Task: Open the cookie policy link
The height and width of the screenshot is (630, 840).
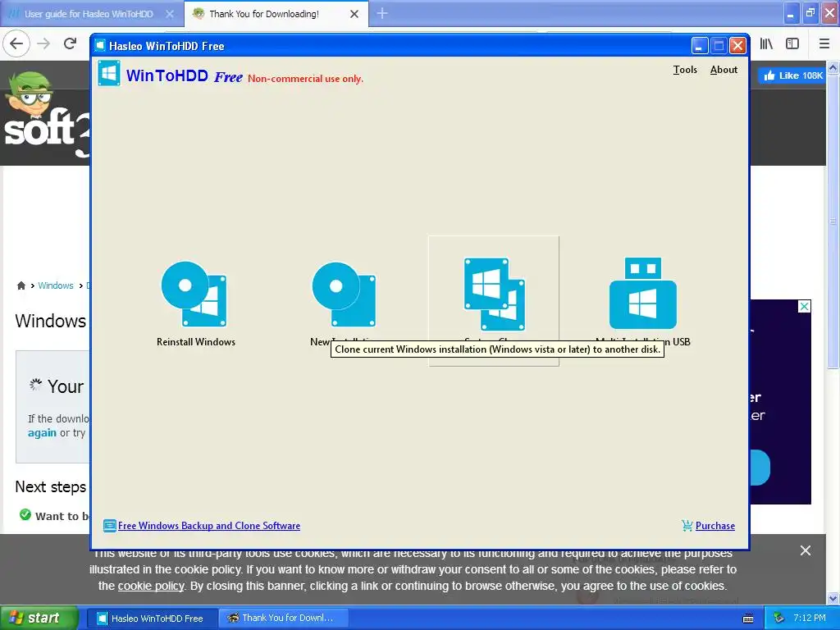Action: 151,586
